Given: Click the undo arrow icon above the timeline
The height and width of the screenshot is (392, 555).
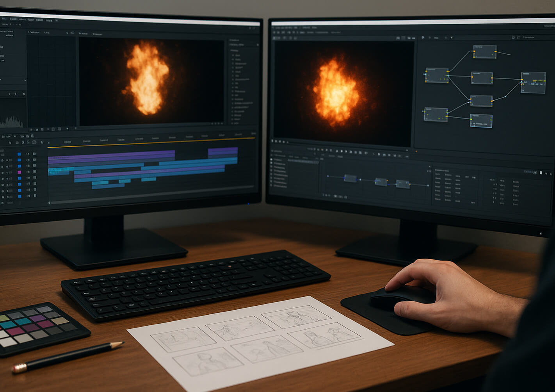Looking at the screenshot, I should (x=15, y=136).
